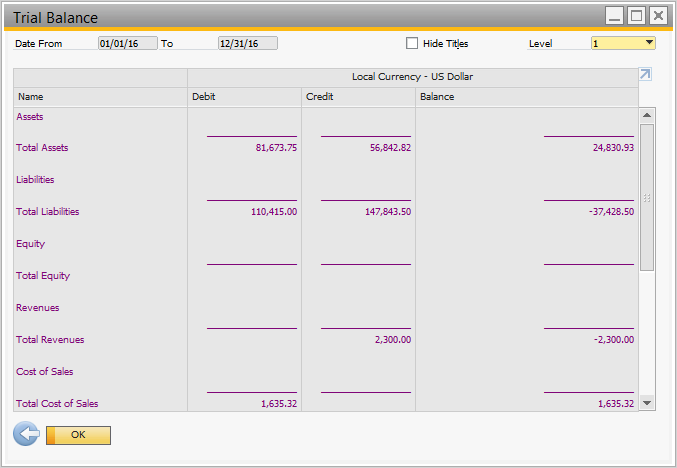Select the Total Assets row

pos(42,148)
